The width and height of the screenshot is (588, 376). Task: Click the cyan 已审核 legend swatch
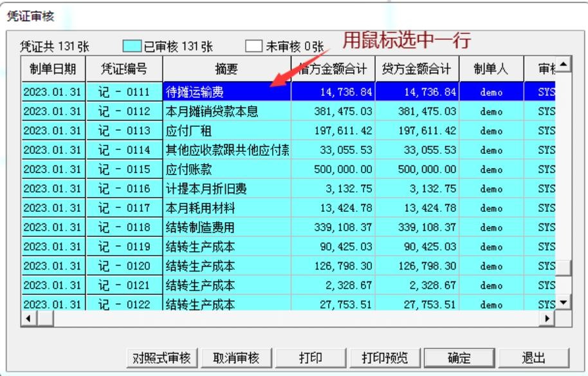click(132, 46)
